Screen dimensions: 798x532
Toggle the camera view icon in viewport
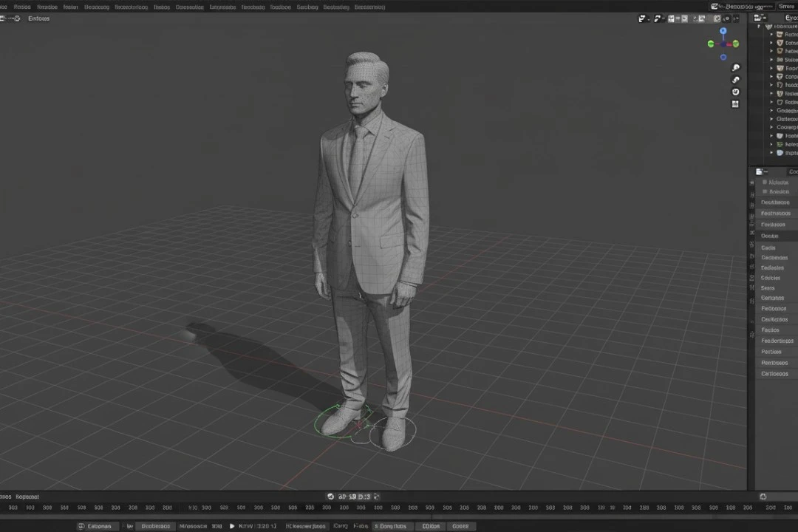[x=735, y=92]
